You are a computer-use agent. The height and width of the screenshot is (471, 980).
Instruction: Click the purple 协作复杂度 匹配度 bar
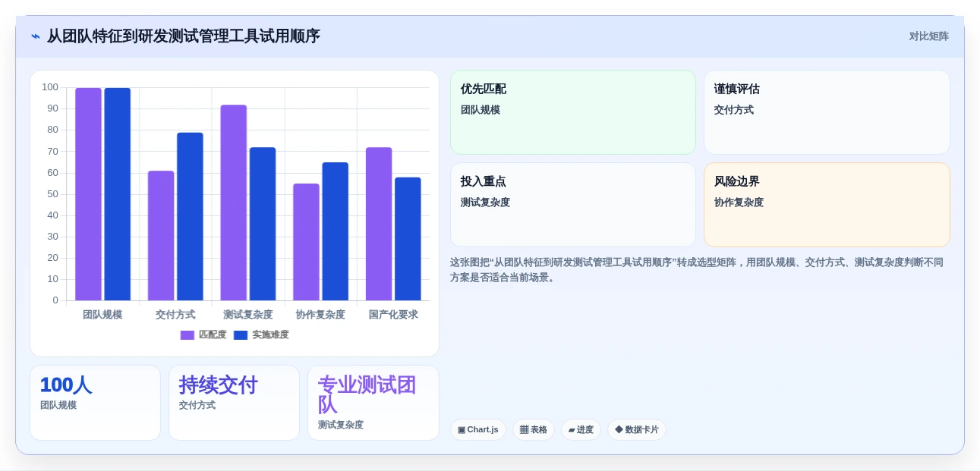click(x=306, y=243)
